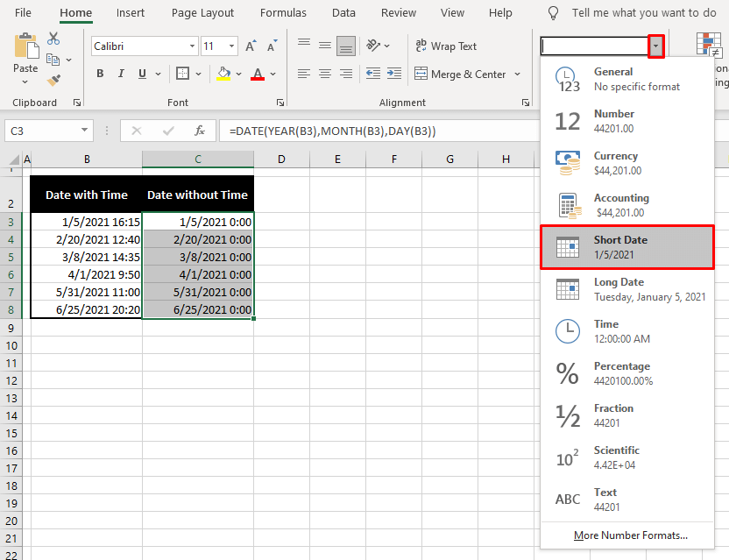Toggle Bold formatting
Image resolution: width=729 pixels, height=560 pixels.
point(100,74)
